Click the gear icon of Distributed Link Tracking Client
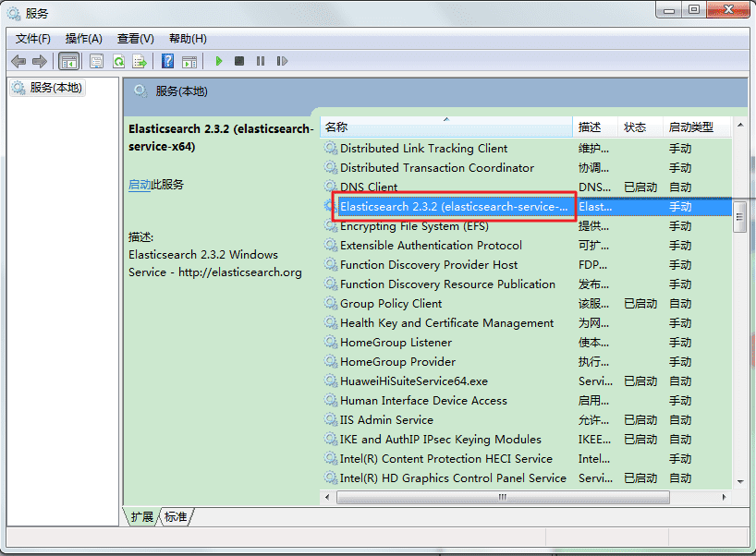Image resolution: width=756 pixels, height=556 pixels. (330, 148)
